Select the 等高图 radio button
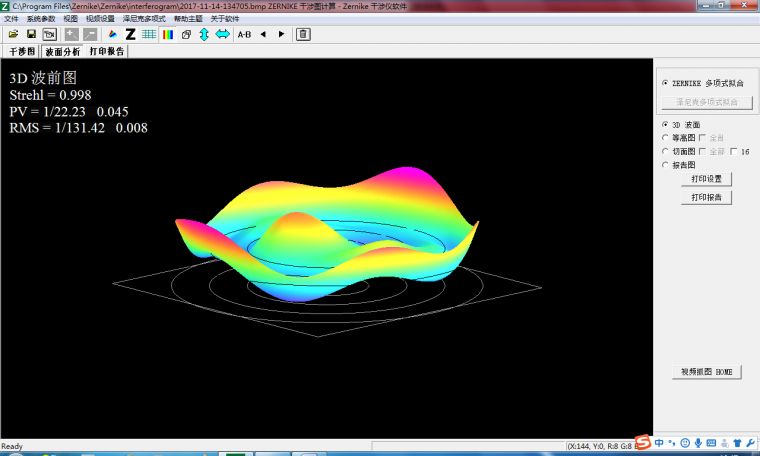 pos(666,138)
